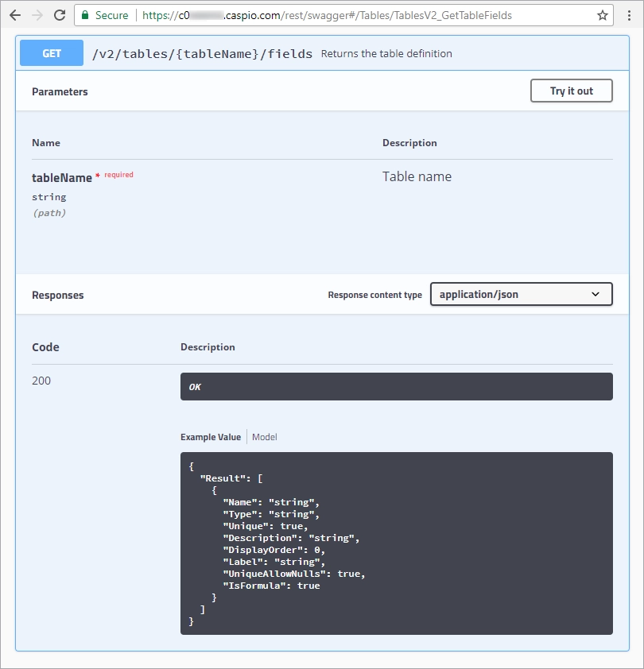This screenshot has width=644, height=669.
Task: Select the Parameters section heading
Action: (x=60, y=91)
